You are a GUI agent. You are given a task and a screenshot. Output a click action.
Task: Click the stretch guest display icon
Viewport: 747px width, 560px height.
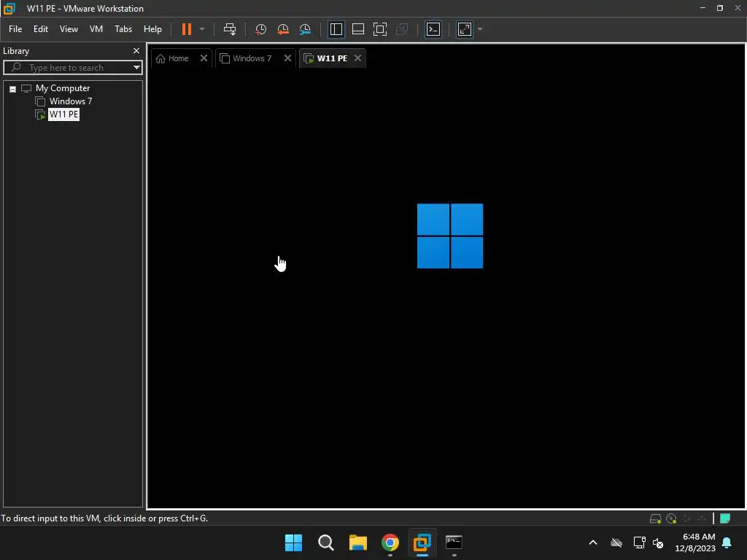point(465,29)
